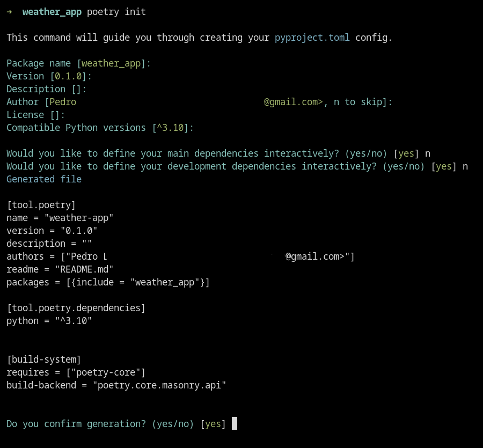Click the 'Generated file' message
This screenshot has width=483, height=448.
coord(44,179)
